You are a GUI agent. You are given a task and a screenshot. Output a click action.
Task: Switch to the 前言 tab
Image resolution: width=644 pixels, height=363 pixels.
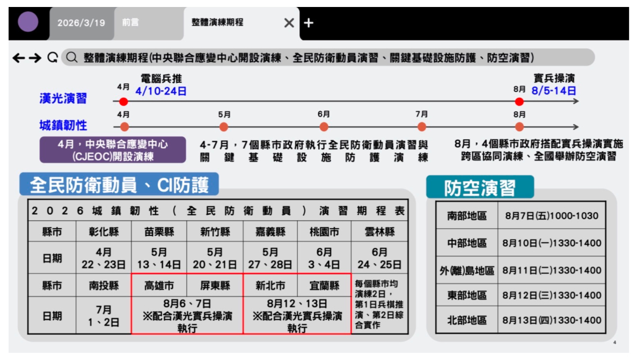130,23
